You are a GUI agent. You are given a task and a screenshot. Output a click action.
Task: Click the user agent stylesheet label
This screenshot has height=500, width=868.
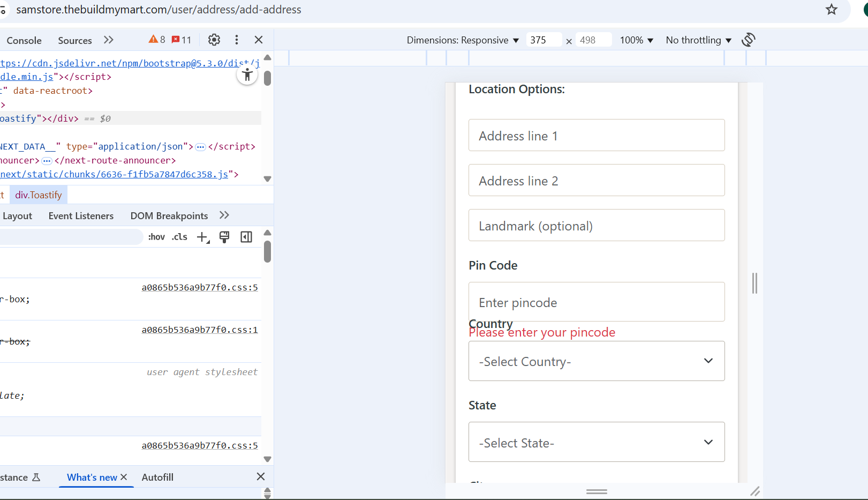click(202, 372)
